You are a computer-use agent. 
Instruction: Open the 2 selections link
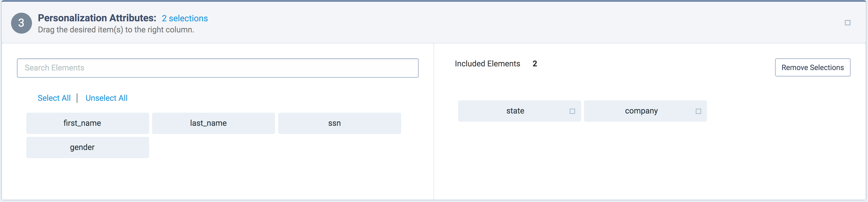tap(185, 18)
